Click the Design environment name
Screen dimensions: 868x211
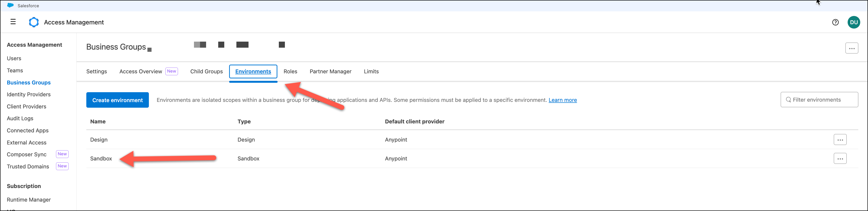pyautogui.click(x=99, y=140)
